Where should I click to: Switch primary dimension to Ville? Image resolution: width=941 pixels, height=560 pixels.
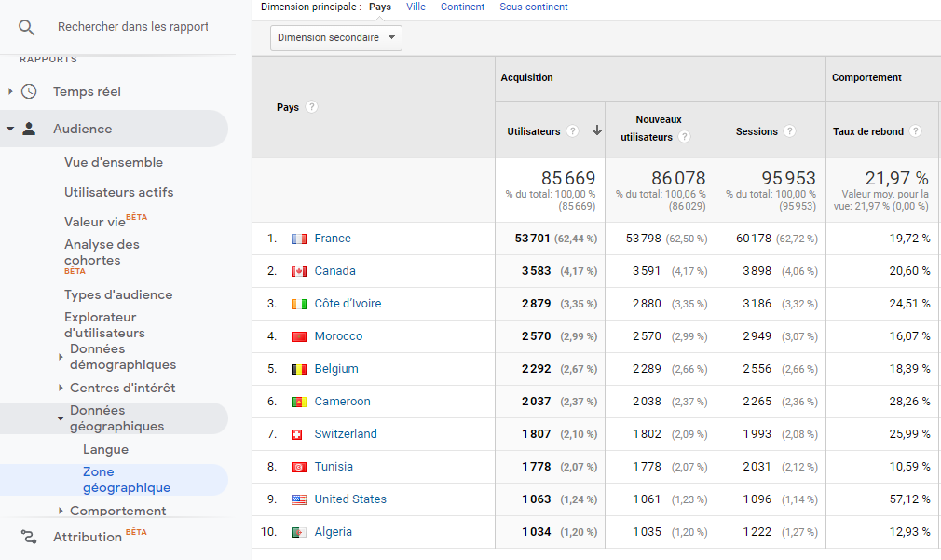(x=416, y=7)
